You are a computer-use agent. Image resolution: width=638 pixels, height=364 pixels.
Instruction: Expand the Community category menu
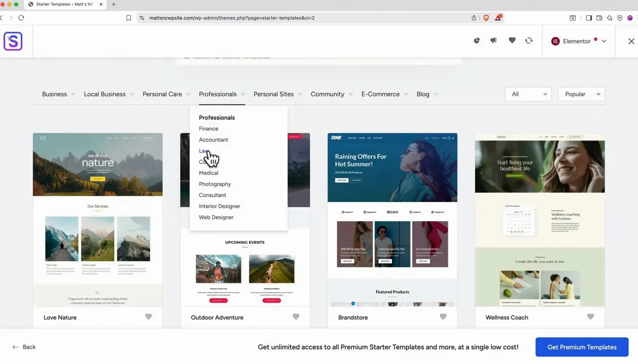331,94
